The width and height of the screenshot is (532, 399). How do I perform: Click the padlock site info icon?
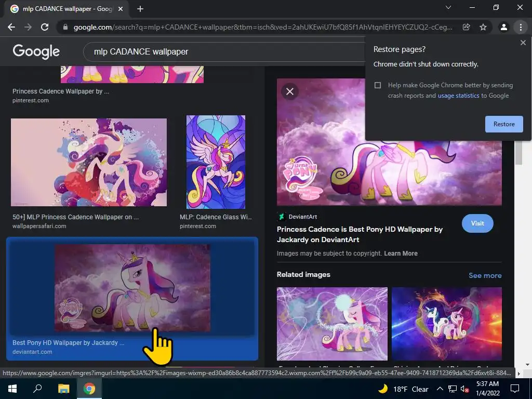pos(65,27)
